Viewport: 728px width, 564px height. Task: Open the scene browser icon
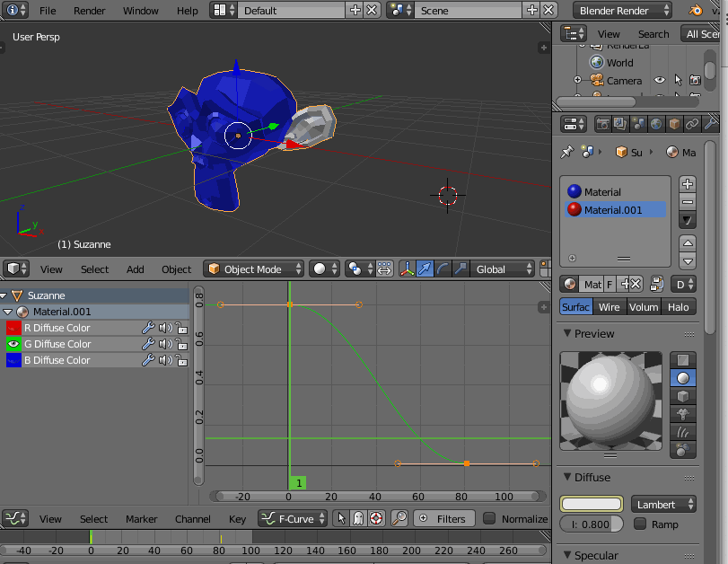tap(400, 10)
